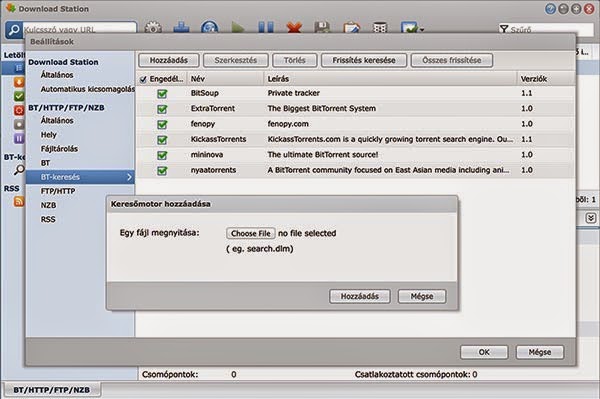Open the RSS settings page
The height and width of the screenshot is (399, 600).
point(48,220)
